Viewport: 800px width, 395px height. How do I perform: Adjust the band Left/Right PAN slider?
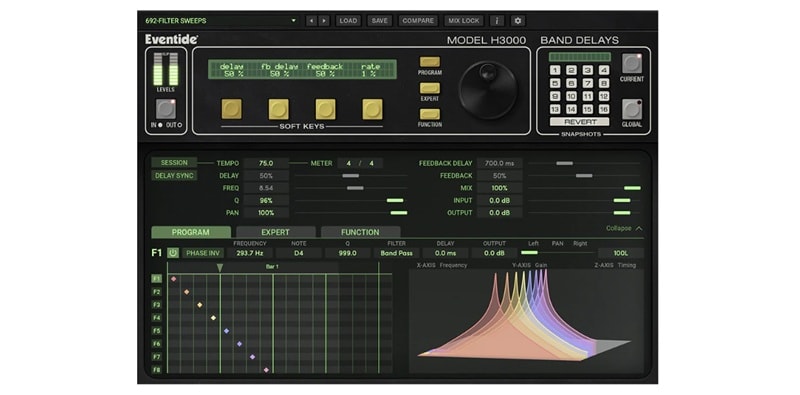529,253
